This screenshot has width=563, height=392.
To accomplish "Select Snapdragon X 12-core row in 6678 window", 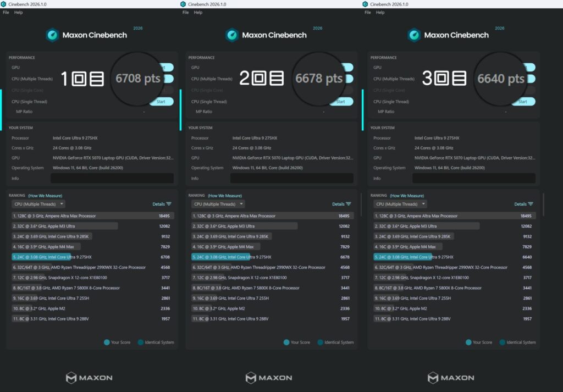I will 272,278.
